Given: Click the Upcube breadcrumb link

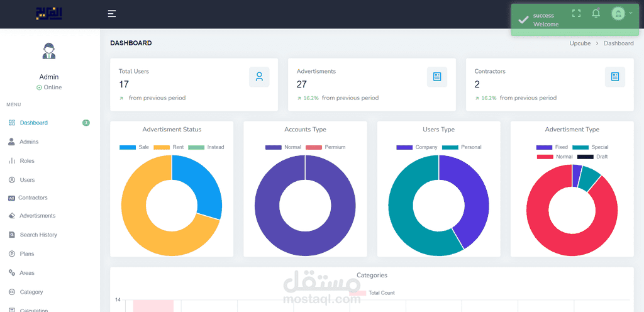Looking at the screenshot, I should 580,43.
